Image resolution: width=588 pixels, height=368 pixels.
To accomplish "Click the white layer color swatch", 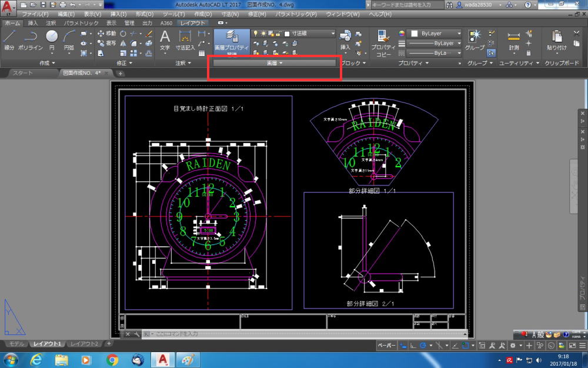I will [x=287, y=34].
